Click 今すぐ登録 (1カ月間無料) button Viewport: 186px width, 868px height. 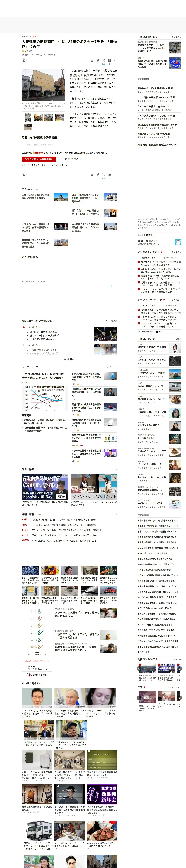pyautogui.click(x=39, y=159)
